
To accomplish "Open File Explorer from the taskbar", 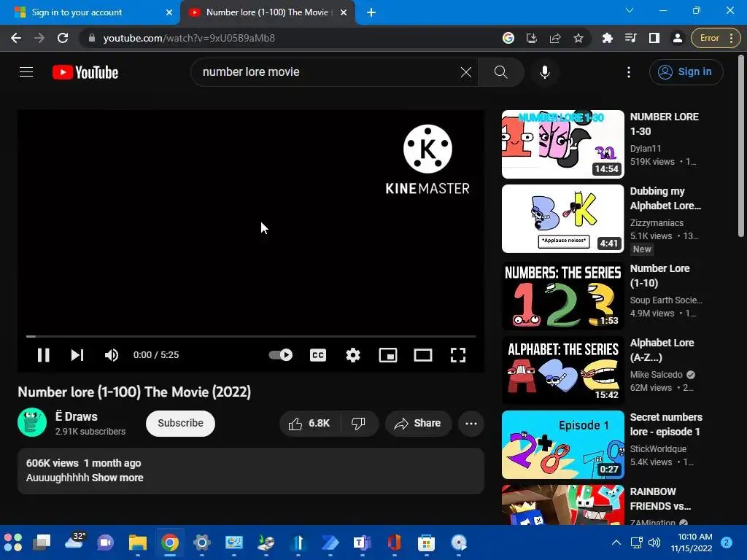I will (x=138, y=542).
